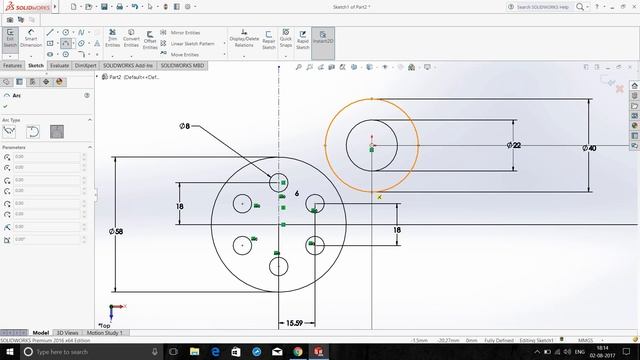The width and height of the screenshot is (640, 360).
Task: Collapse the Arc Type section
Action: tap(90, 120)
